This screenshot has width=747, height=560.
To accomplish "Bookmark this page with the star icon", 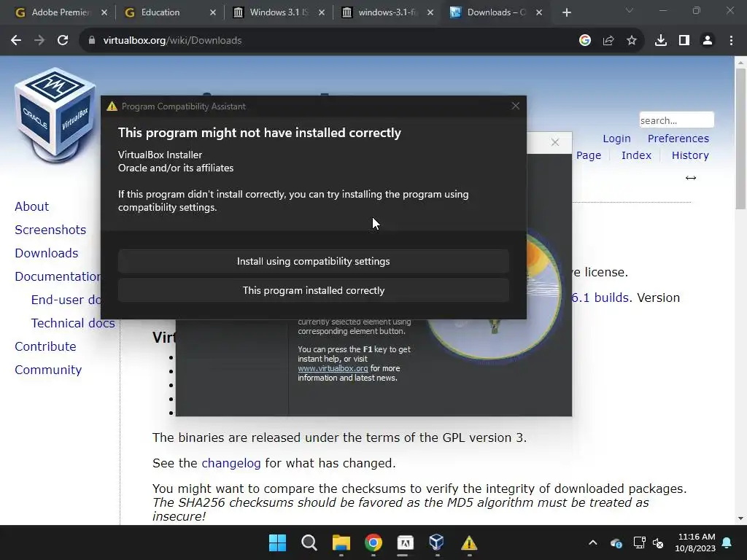I will (x=632, y=41).
